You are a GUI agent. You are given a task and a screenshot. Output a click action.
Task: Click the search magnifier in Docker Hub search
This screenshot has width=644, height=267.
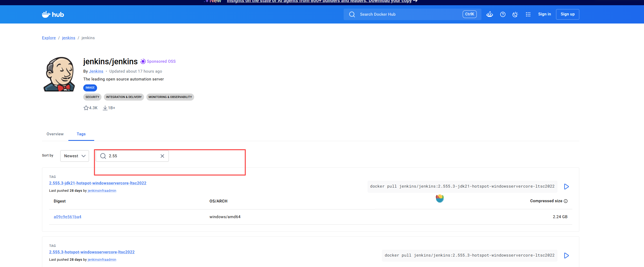352,14
